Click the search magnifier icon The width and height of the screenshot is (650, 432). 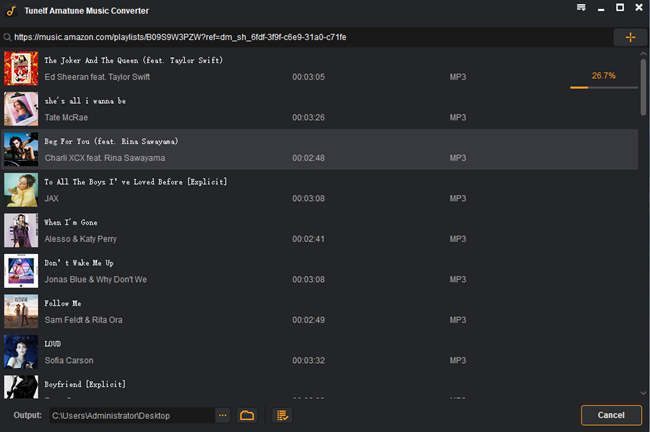pyautogui.click(x=8, y=37)
